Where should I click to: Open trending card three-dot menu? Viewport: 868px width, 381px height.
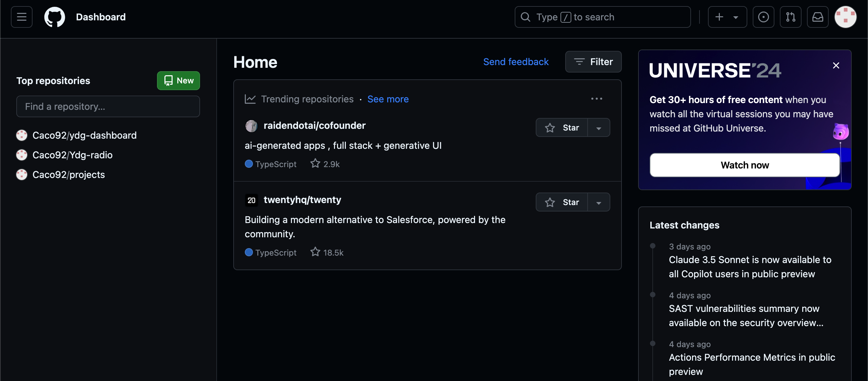coord(597,99)
